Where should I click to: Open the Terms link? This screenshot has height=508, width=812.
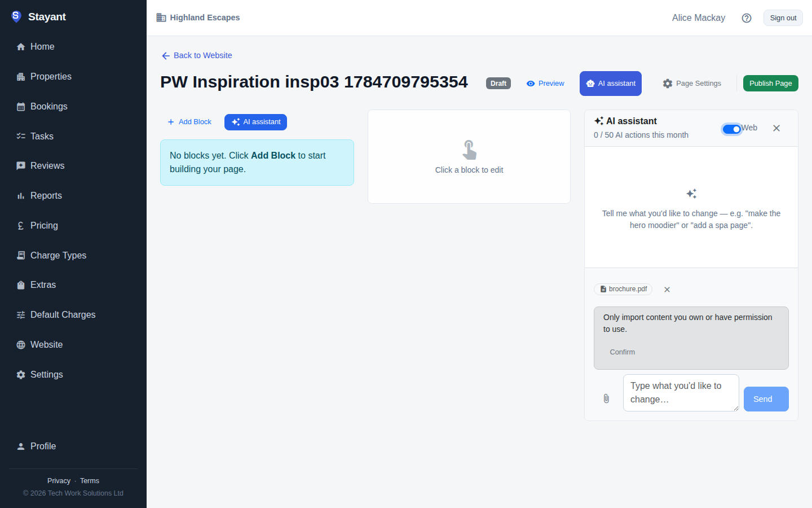[x=90, y=481]
